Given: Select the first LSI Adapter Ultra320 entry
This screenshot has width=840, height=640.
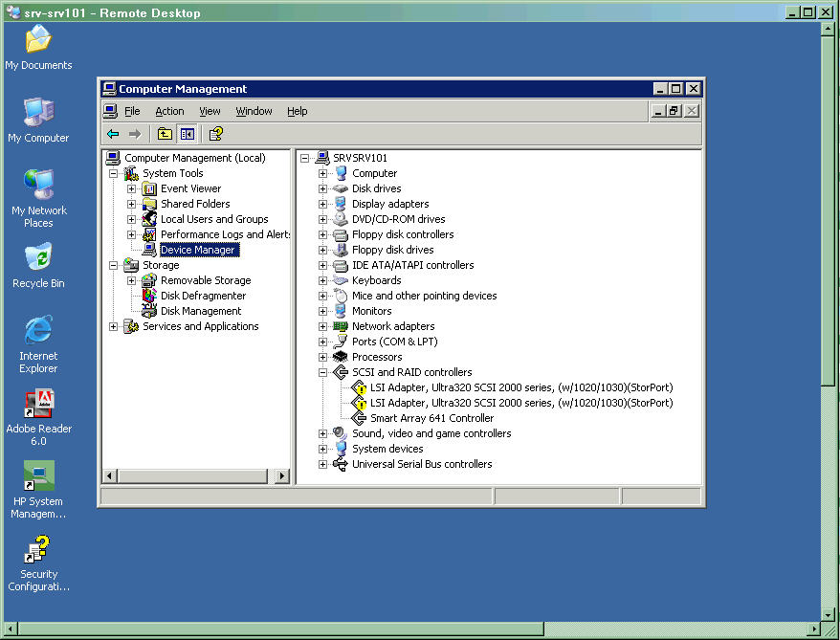Looking at the screenshot, I should click(x=520, y=387).
